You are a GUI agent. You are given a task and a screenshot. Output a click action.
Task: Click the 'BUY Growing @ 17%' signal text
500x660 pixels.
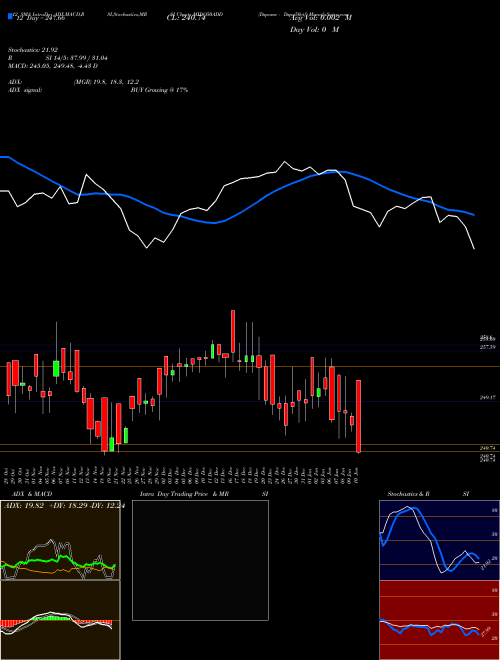[x=159, y=90]
